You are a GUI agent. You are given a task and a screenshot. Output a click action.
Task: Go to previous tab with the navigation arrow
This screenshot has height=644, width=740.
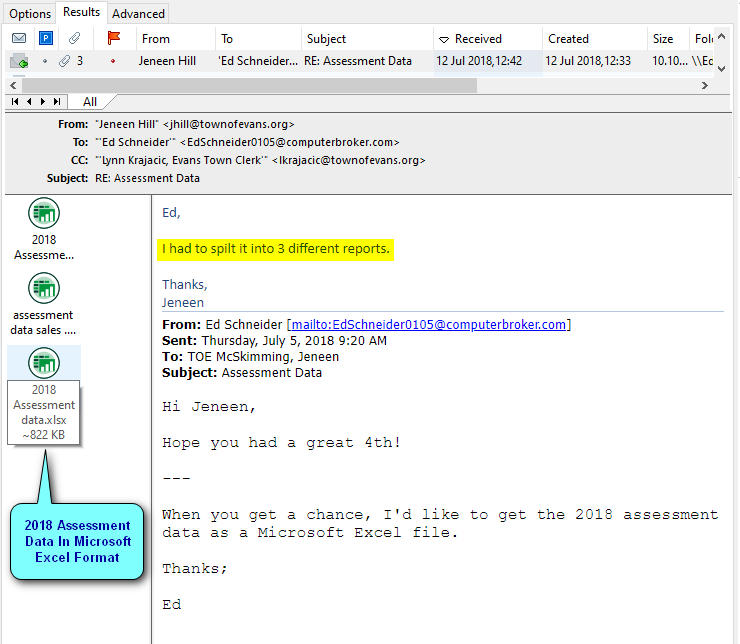[29, 101]
